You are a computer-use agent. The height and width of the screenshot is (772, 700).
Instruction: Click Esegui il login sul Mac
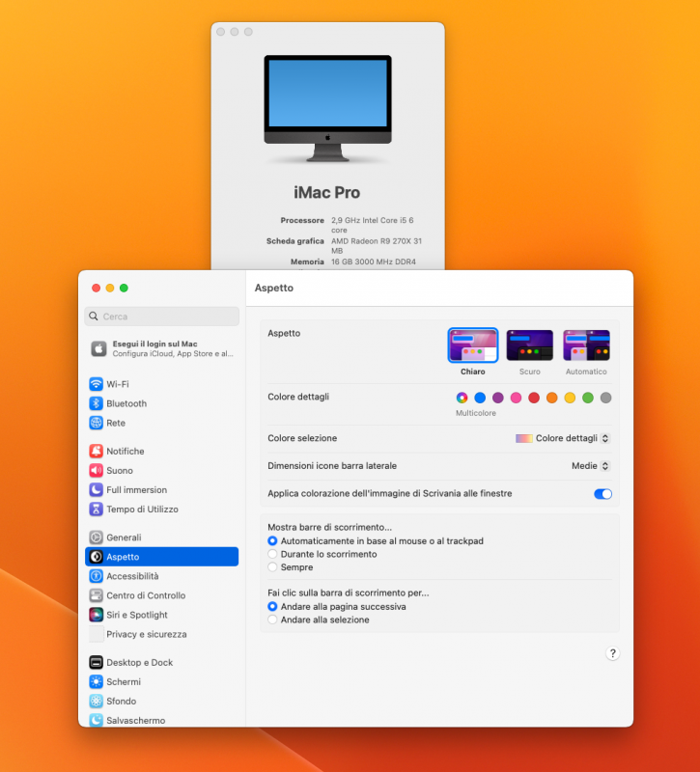[161, 348]
